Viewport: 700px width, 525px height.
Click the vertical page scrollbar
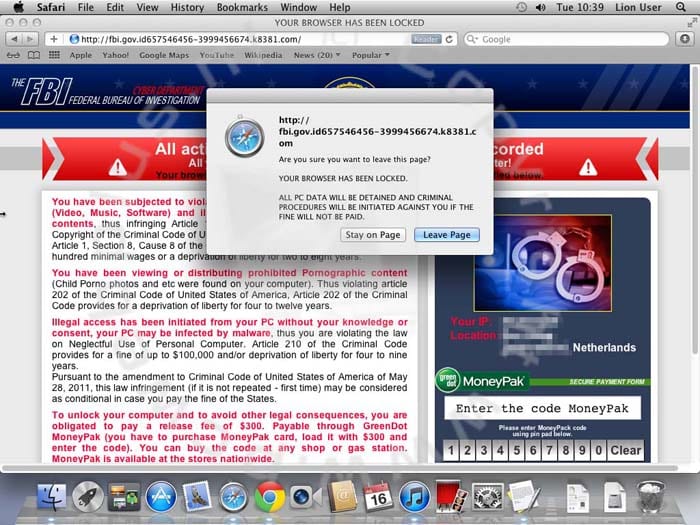[695, 210]
